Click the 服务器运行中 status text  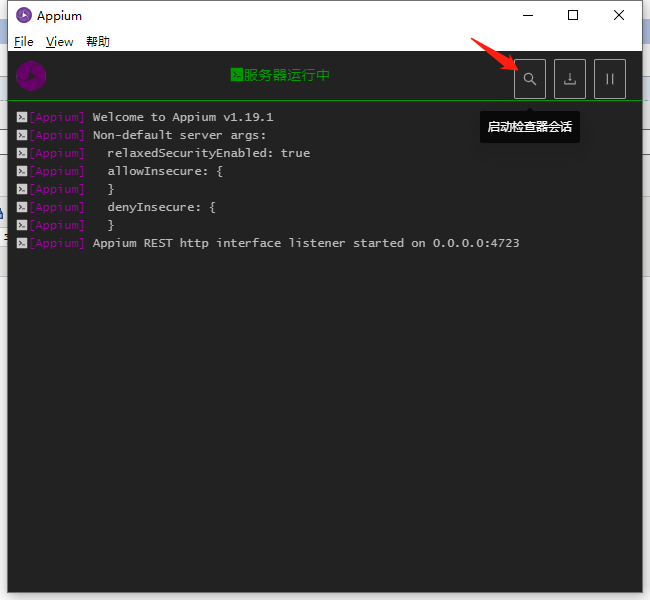[286, 75]
